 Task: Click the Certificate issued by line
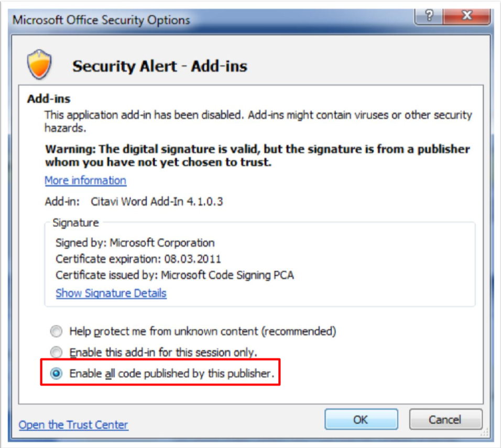pyautogui.click(x=175, y=275)
